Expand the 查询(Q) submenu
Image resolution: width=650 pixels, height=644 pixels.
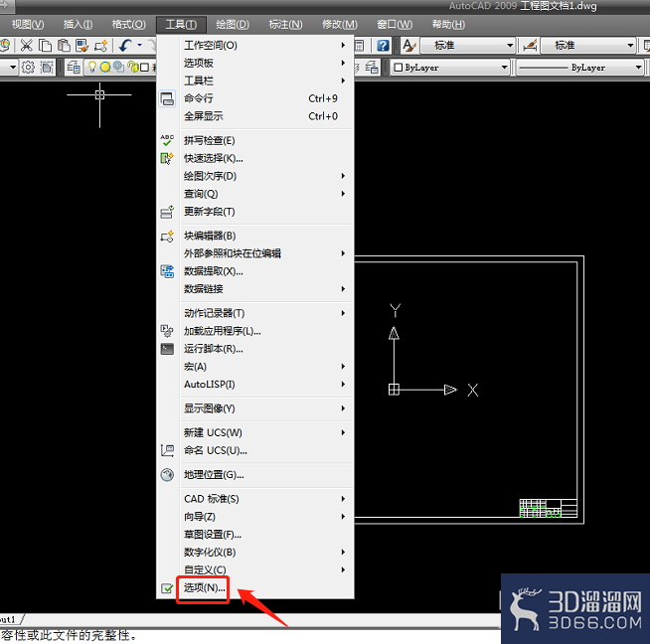tap(255, 194)
